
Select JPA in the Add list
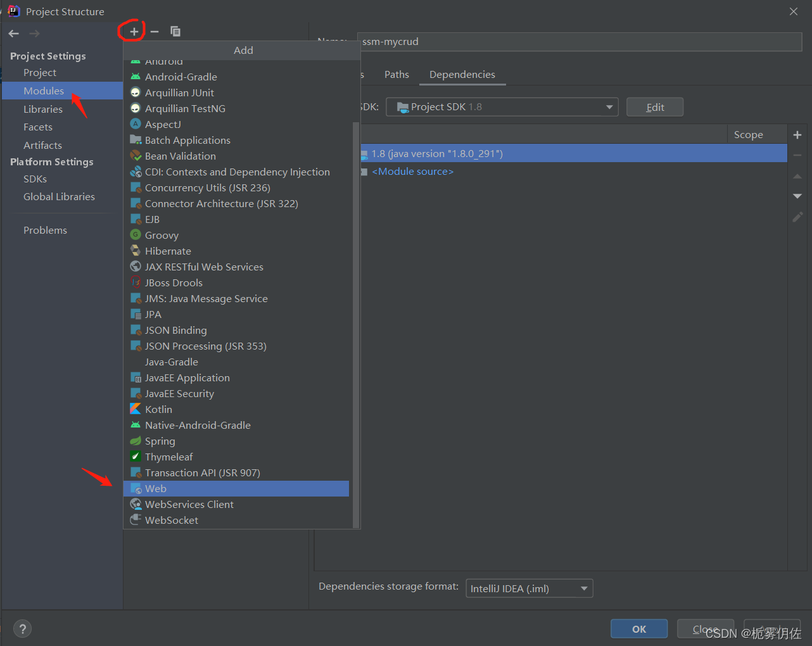[236, 314]
